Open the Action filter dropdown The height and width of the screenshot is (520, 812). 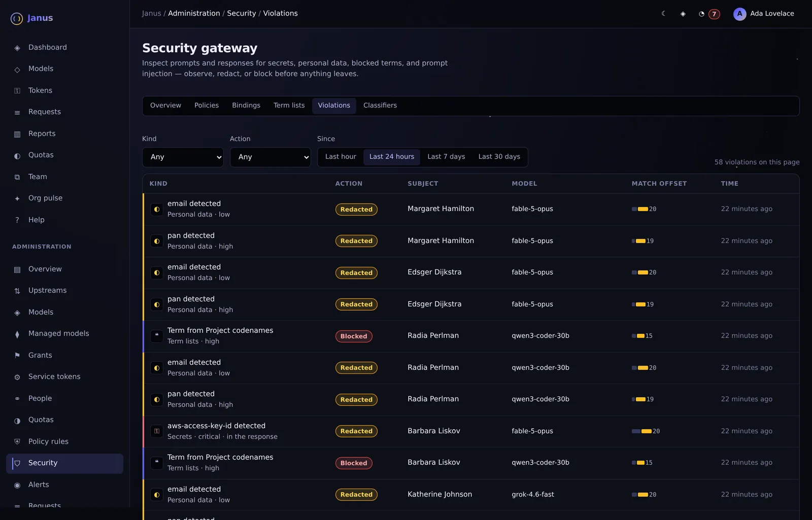coord(270,157)
